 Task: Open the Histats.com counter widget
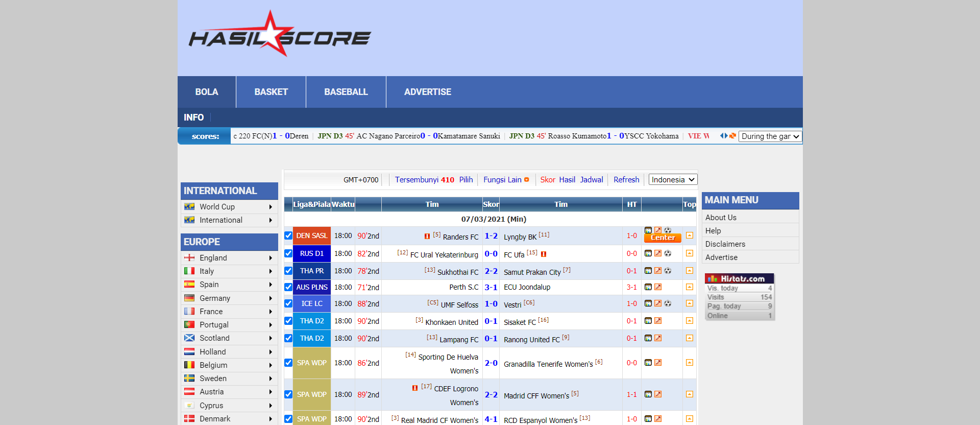740,297
